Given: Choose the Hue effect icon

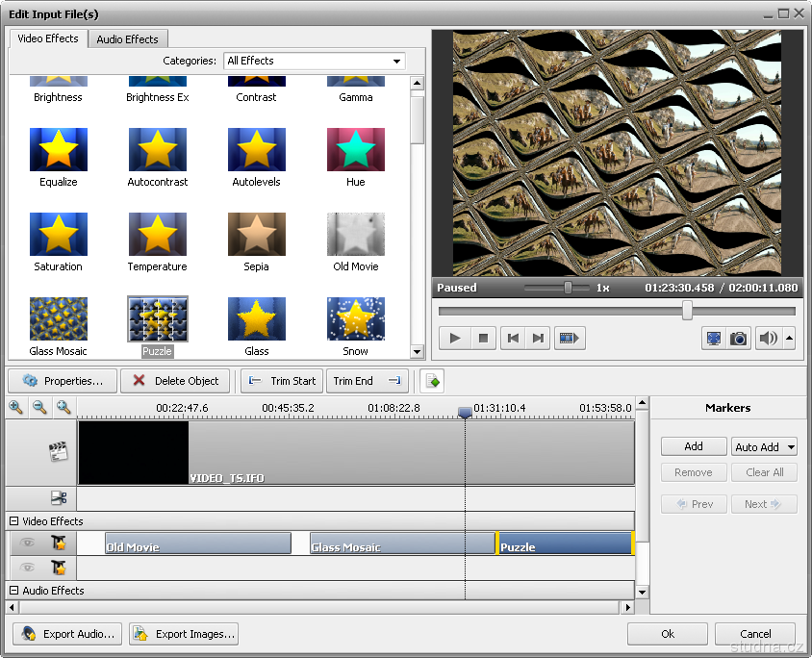Looking at the screenshot, I should pos(355,150).
